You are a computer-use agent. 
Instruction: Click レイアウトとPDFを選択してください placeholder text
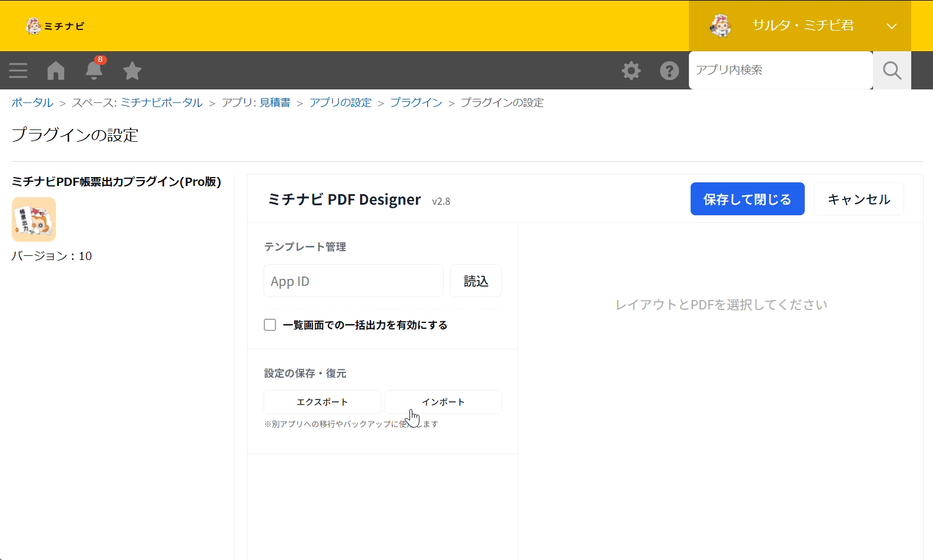point(721,305)
